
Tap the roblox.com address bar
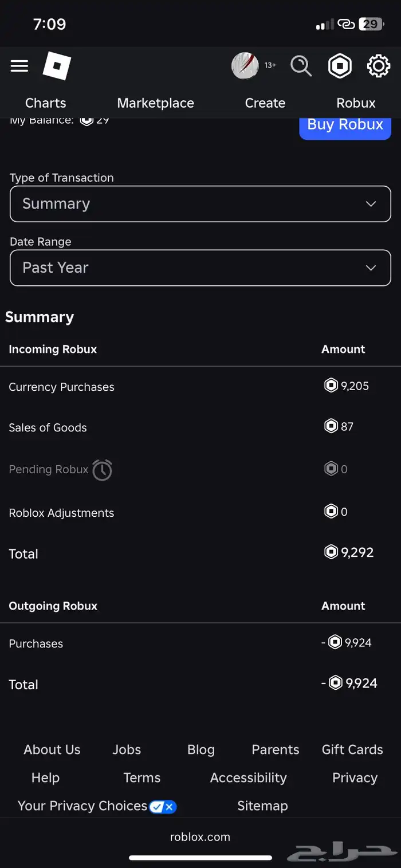200,836
